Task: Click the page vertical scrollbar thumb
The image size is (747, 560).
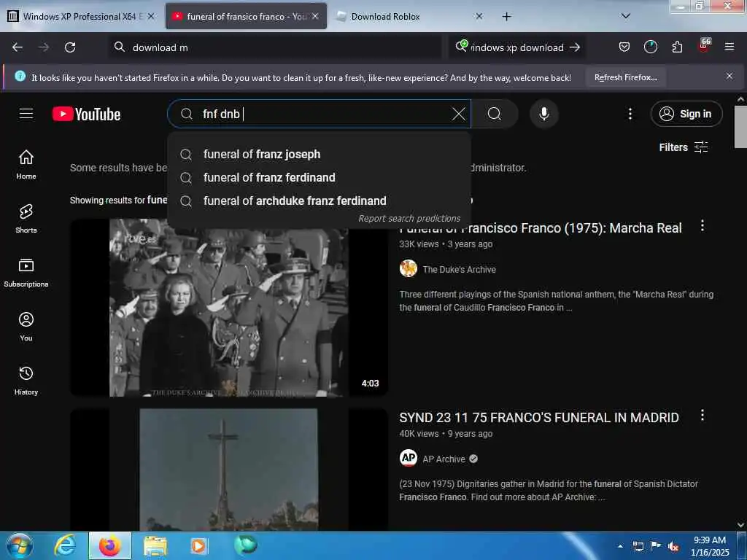Action: [x=740, y=127]
